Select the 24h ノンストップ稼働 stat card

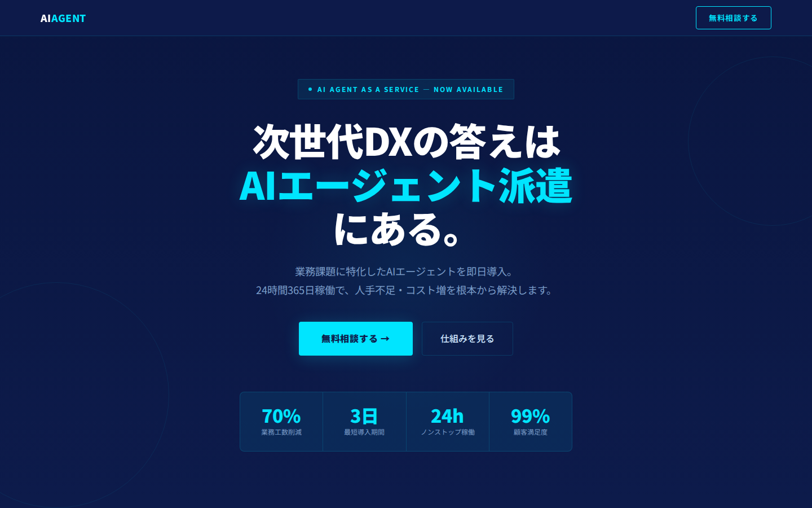[x=448, y=422]
